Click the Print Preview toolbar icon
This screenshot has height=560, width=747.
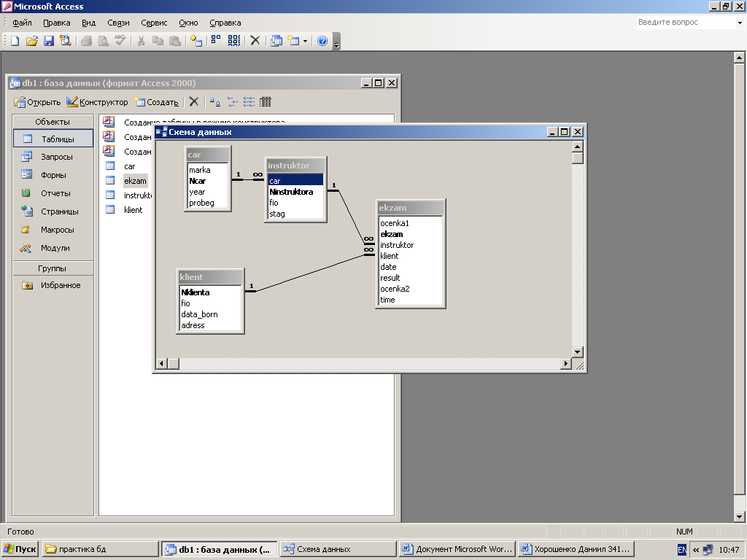pos(104,41)
